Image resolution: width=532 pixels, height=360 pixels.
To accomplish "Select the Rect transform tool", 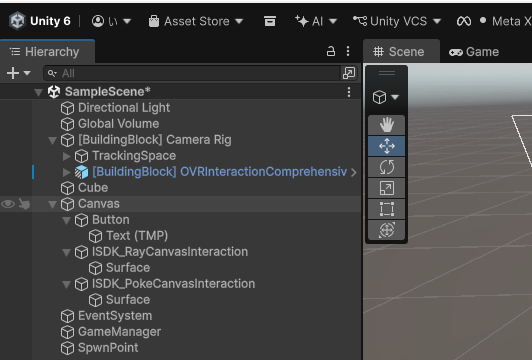I will 386,209.
